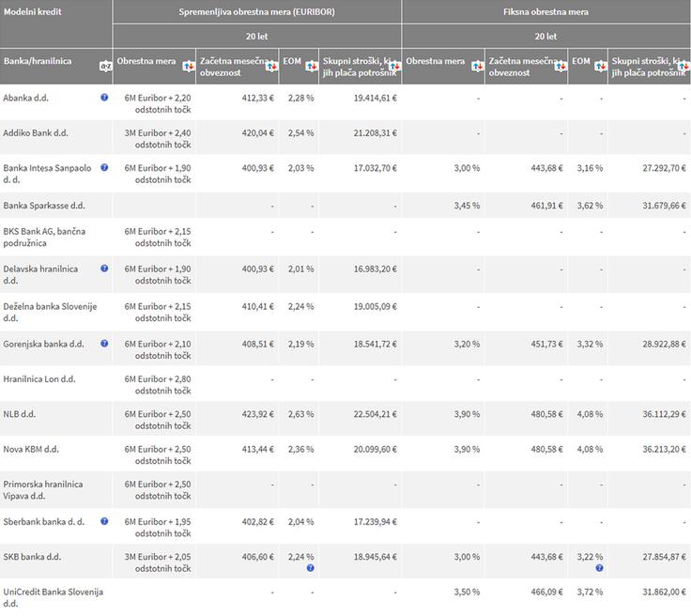This screenshot has width=691, height=616.
Task: Click Spremenljiva obrestna mera (EURIBOR) header
Action: (x=257, y=12)
